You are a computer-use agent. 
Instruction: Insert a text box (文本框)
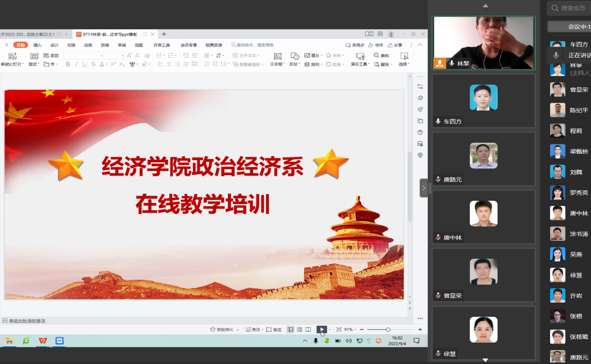point(277,56)
